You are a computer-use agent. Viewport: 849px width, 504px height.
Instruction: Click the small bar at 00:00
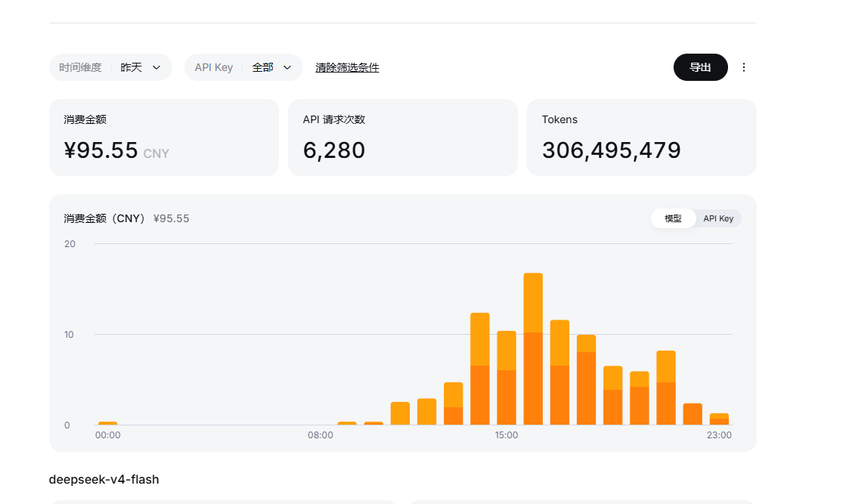click(108, 423)
